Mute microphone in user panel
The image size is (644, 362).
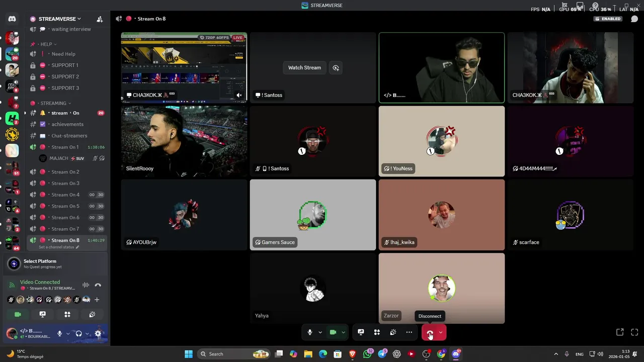click(x=60, y=333)
